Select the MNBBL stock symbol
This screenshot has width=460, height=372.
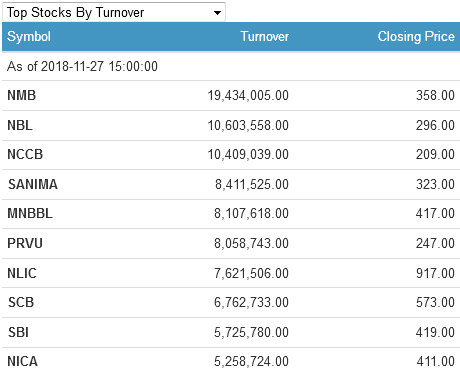pyautogui.click(x=30, y=213)
